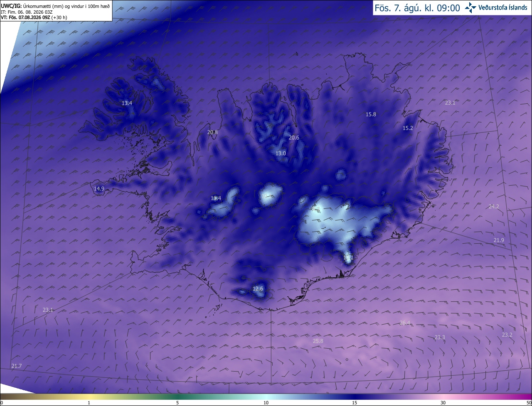Click the 21.7 value in the bottom-left corner
Viewport: 532px width, 406px height.
(16, 366)
